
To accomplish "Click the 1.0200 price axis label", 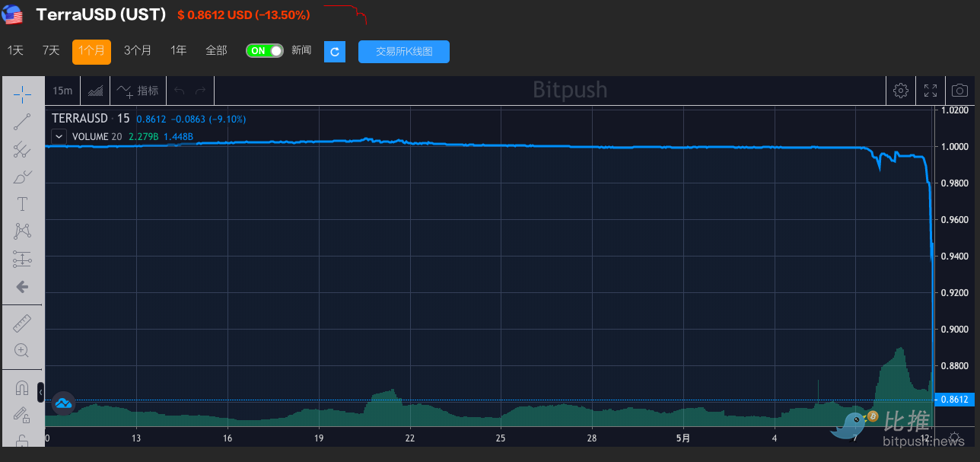I will click(954, 110).
